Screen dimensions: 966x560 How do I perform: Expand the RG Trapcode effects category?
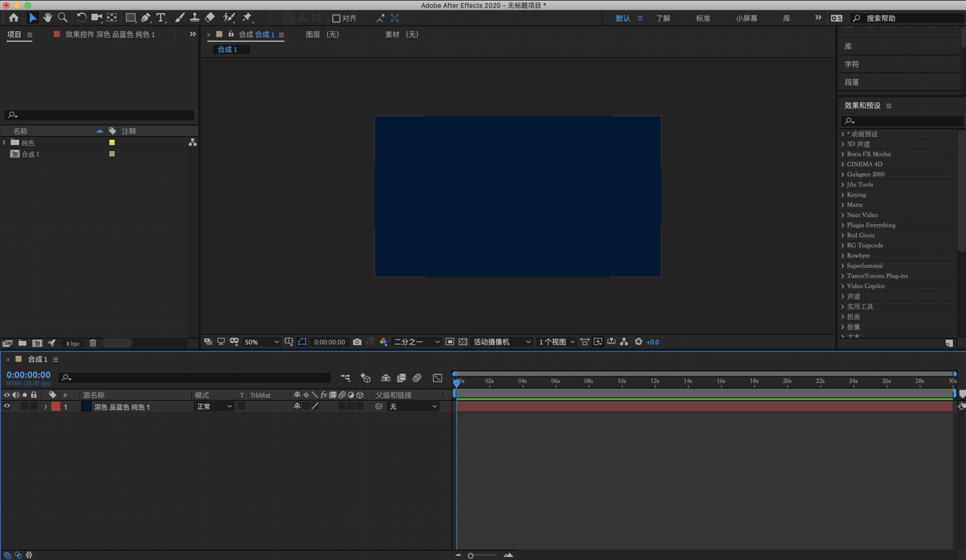coord(843,246)
